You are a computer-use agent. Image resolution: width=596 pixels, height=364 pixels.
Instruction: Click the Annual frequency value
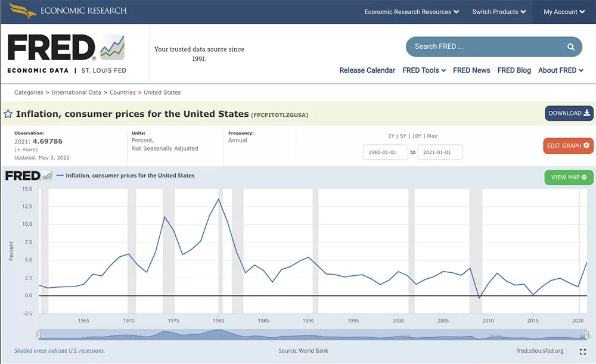click(x=238, y=140)
